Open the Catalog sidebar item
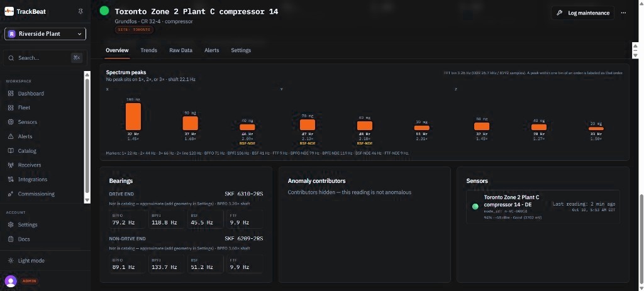 coord(27,151)
